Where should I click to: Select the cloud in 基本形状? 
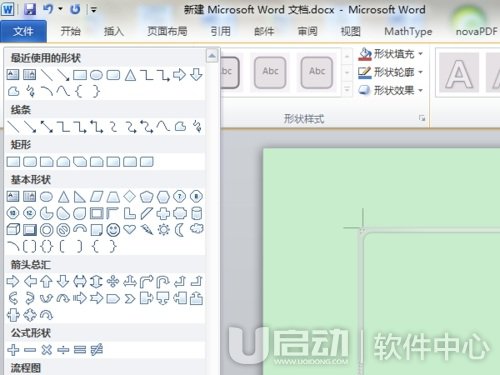[x=197, y=229]
